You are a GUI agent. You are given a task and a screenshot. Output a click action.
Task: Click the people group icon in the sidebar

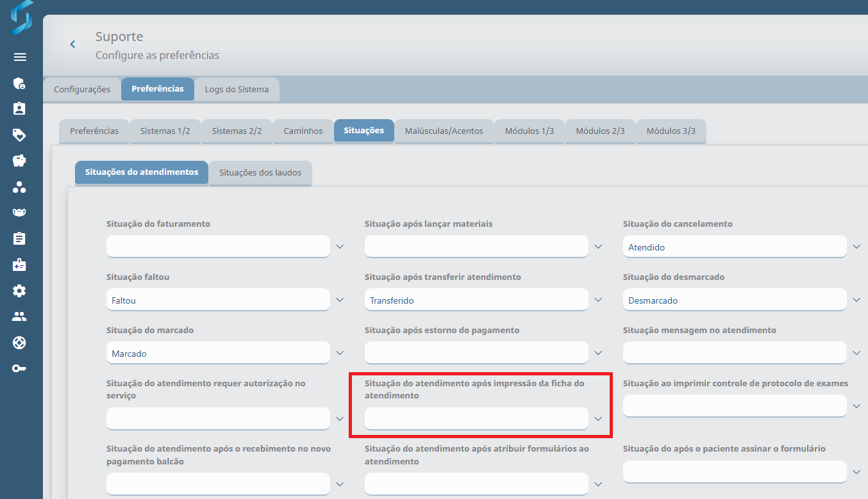coord(20,316)
